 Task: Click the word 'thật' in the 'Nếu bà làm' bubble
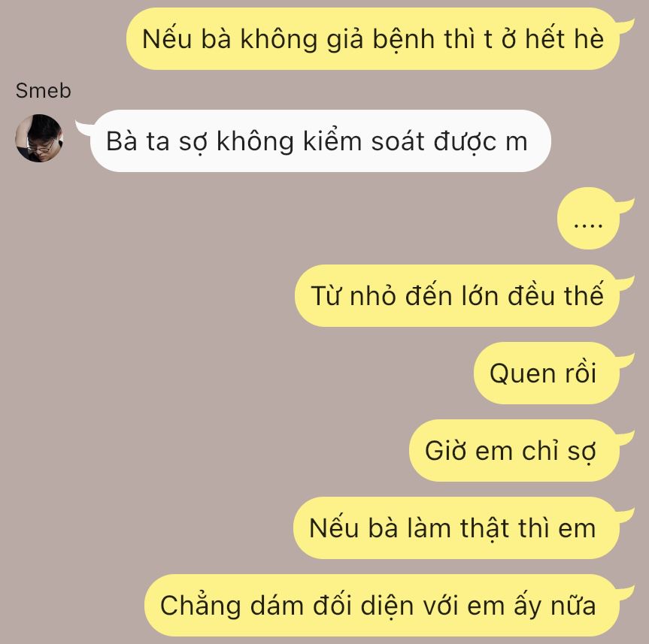(x=484, y=529)
